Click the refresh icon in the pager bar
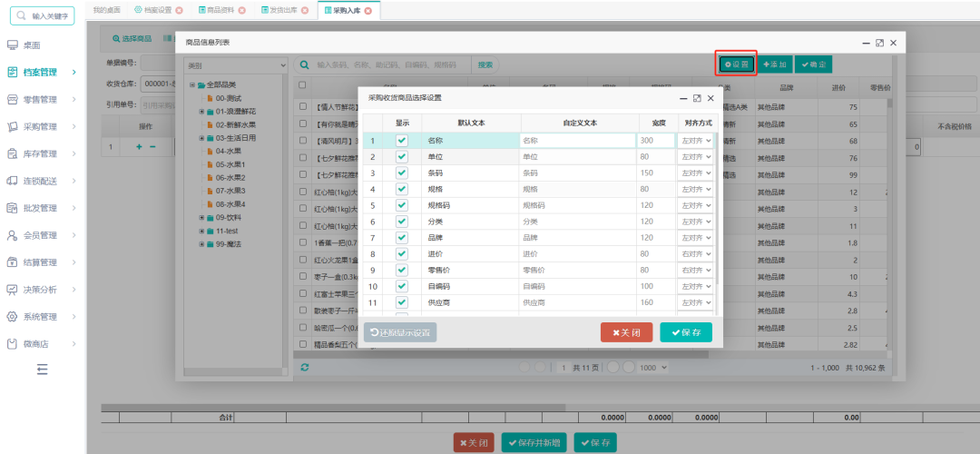Screen dimensions: 980x454 [304, 368]
